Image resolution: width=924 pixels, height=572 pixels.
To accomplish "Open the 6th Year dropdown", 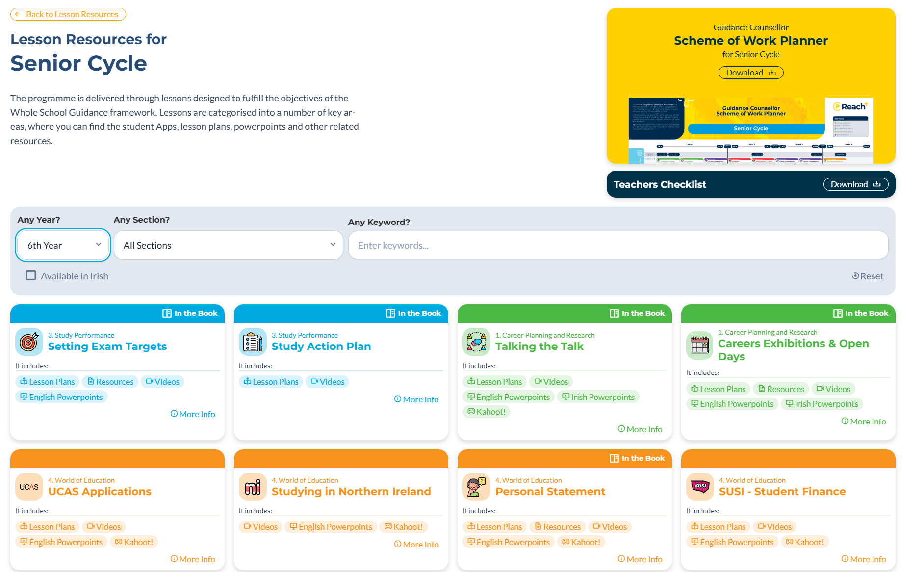I will pyautogui.click(x=63, y=245).
